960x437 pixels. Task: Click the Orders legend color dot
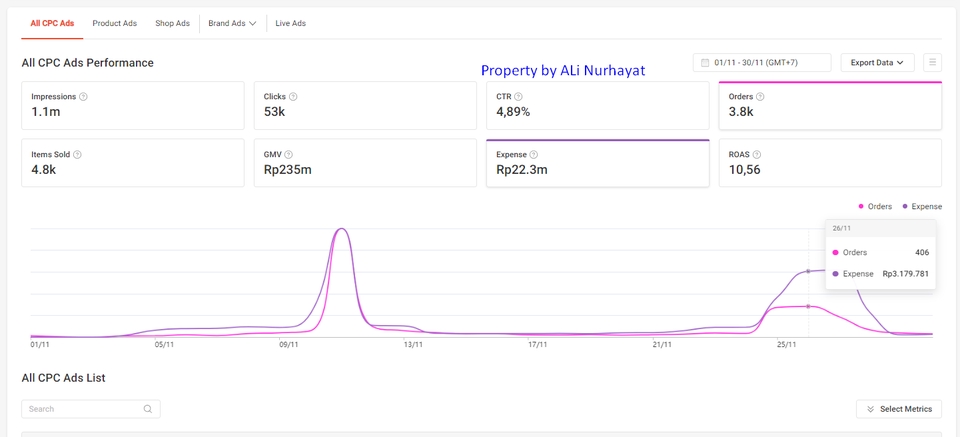[861, 207]
